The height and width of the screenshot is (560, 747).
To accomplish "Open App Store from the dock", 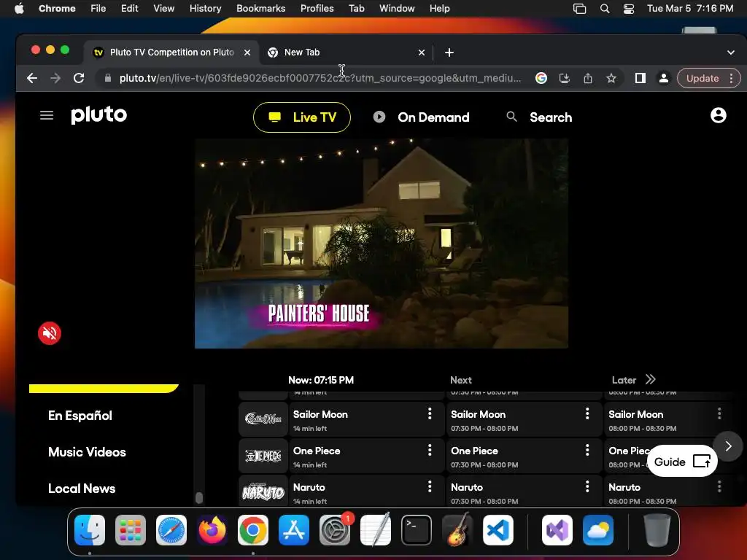I will (294, 530).
